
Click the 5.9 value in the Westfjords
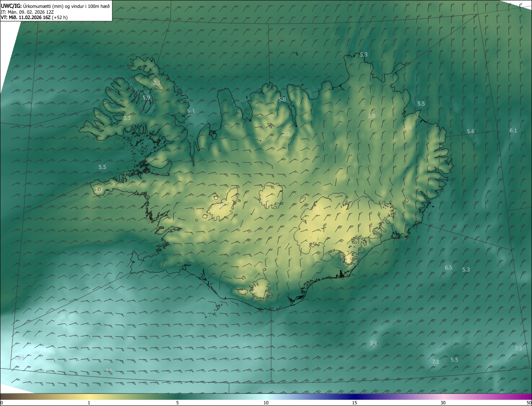pos(146,98)
